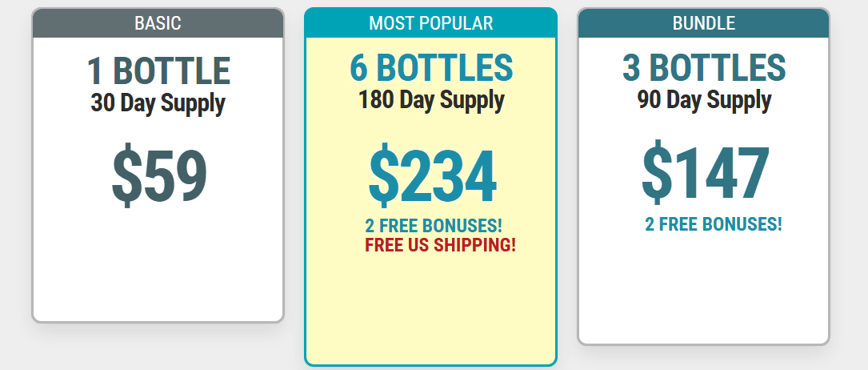Choose the yellow six-bottle package card
This screenshot has width=868, height=370.
tap(430, 187)
